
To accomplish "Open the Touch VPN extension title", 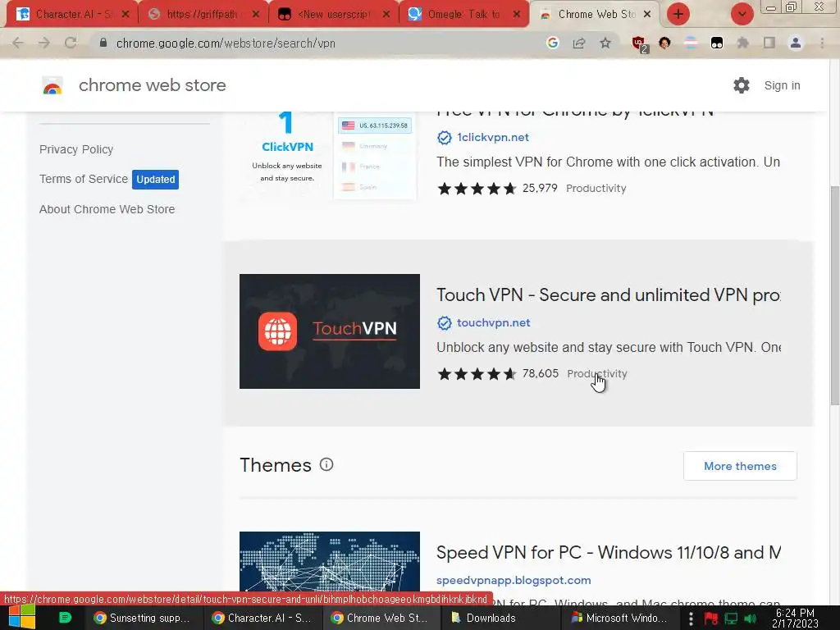I will tap(608, 295).
